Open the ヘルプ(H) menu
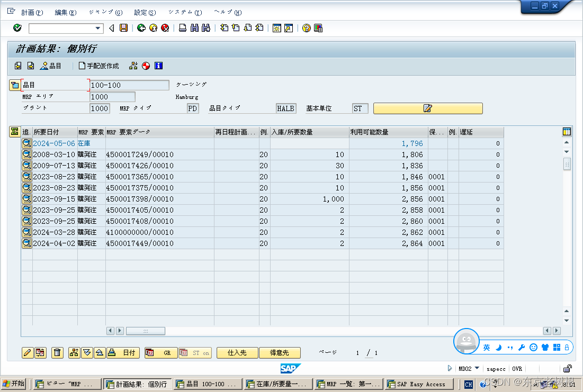The width and height of the screenshot is (583, 392). [x=228, y=12]
